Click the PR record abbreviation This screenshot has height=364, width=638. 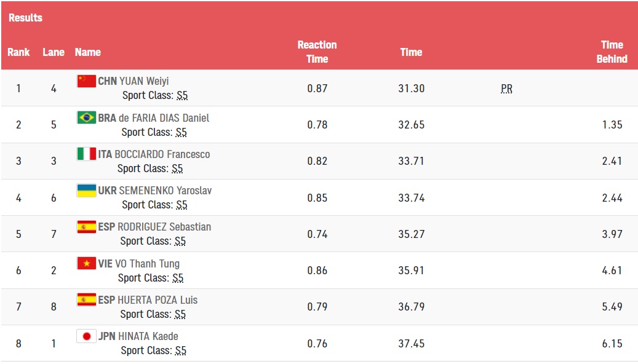coord(506,89)
